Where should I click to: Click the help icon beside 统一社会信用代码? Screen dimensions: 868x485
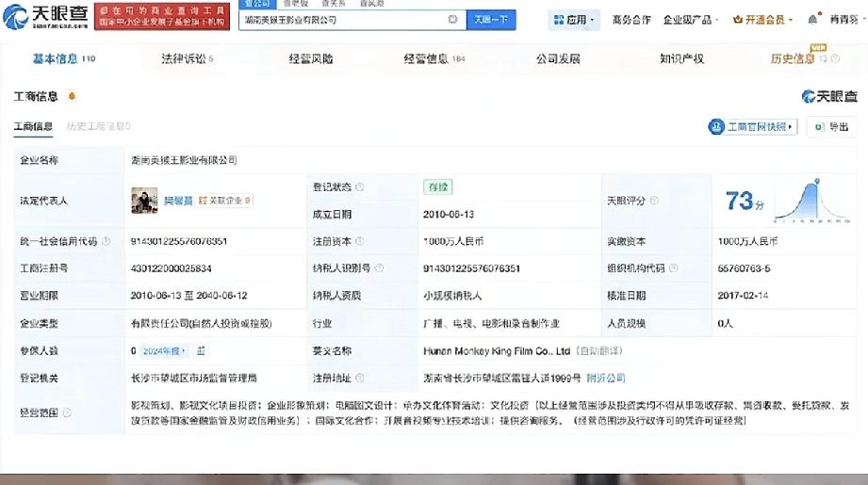point(106,241)
